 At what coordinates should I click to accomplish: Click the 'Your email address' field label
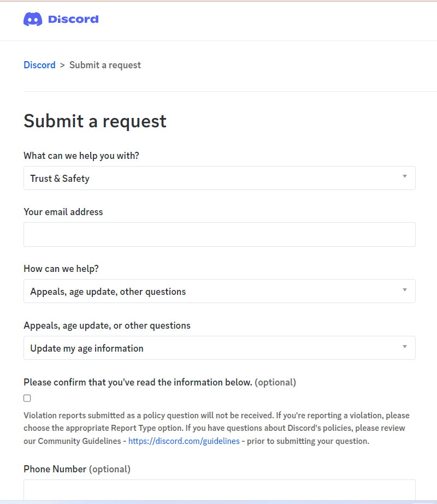63,212
